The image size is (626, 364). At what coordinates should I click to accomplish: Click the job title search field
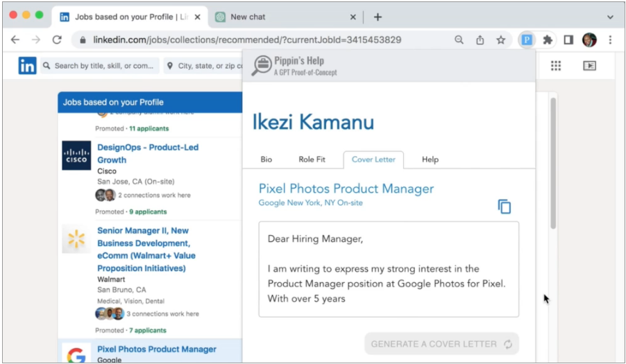click(100, 66)
